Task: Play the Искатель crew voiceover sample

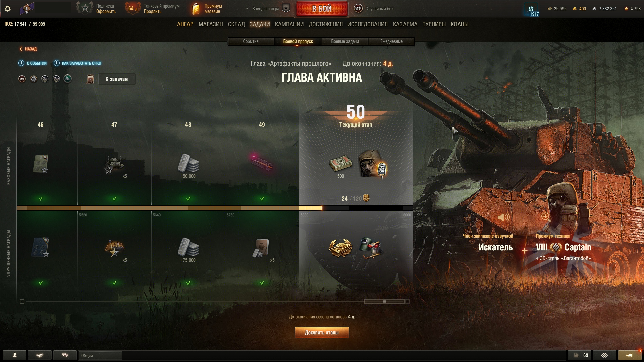Action: tap(503, 217)
